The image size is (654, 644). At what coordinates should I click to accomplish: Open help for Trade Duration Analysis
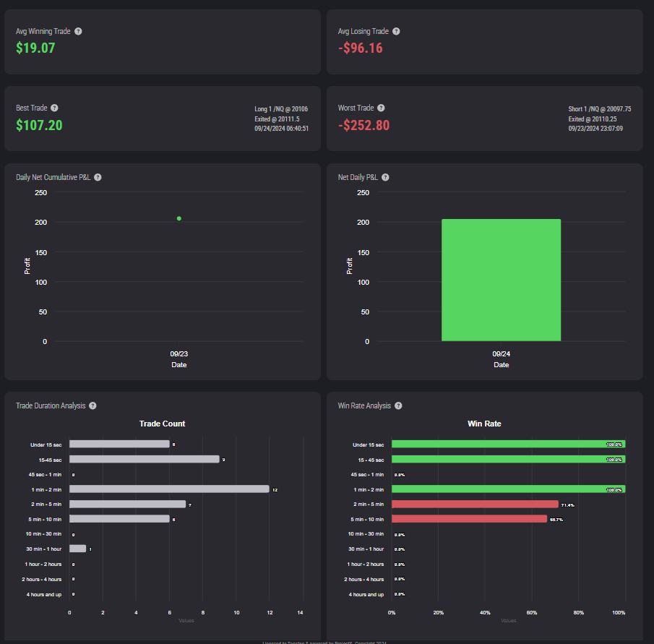[x=92, y=405]
